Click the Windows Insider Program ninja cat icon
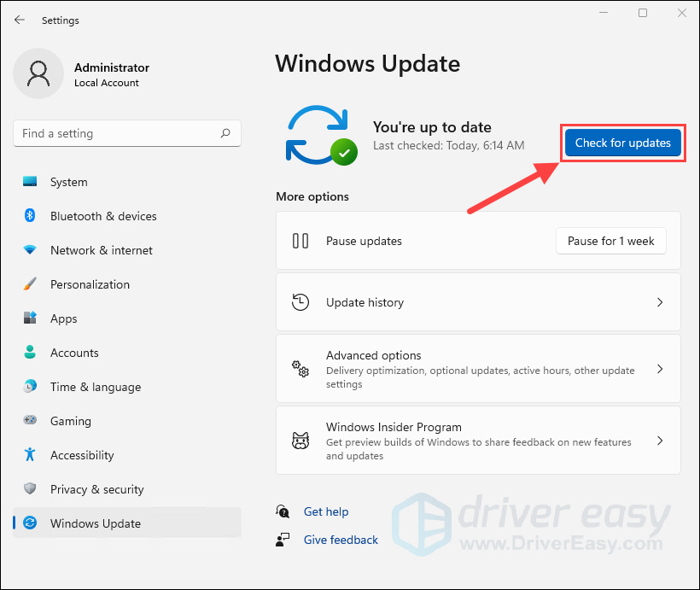Screen dimensions: 700x590 click(300, 440)
